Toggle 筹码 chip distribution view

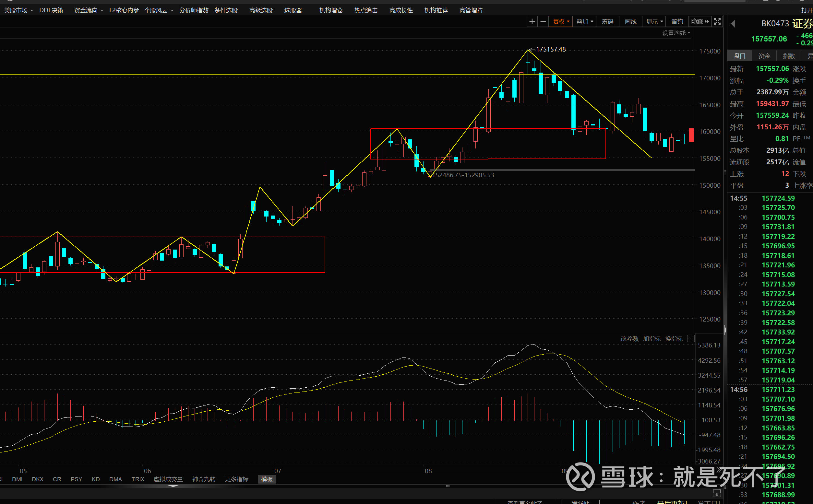[607, 22]
